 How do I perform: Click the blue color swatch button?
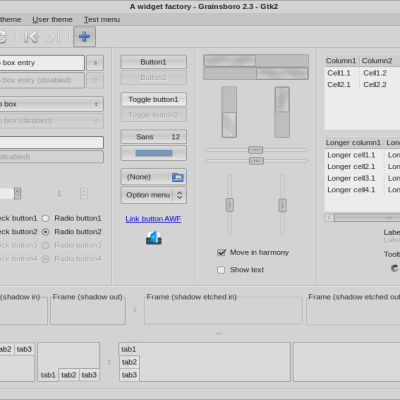pos(153,153)
